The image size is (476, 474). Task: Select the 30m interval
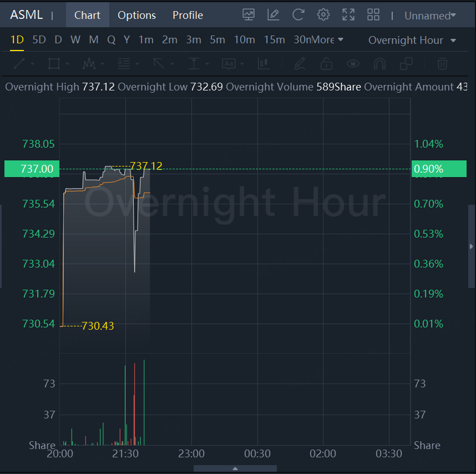point(302,40)
